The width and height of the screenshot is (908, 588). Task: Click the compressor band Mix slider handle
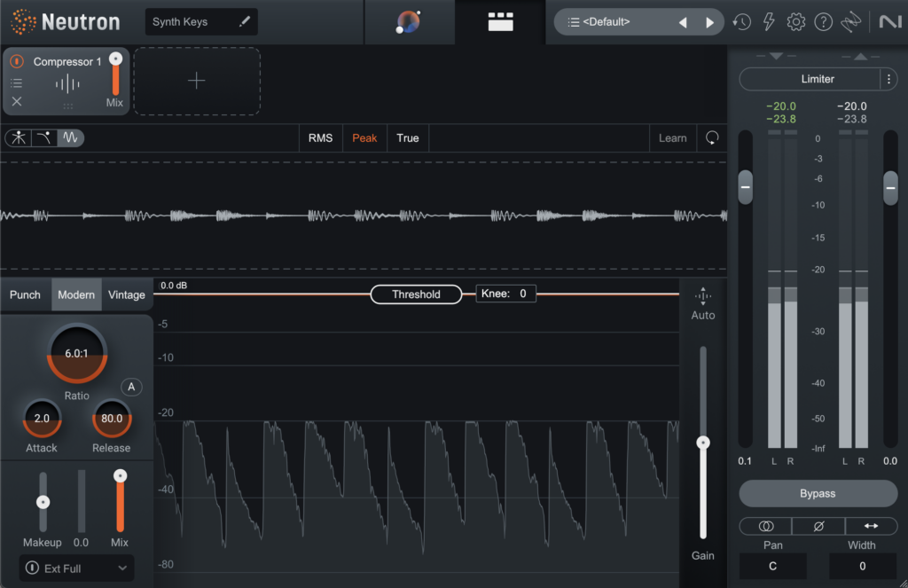tap(120, 476)
